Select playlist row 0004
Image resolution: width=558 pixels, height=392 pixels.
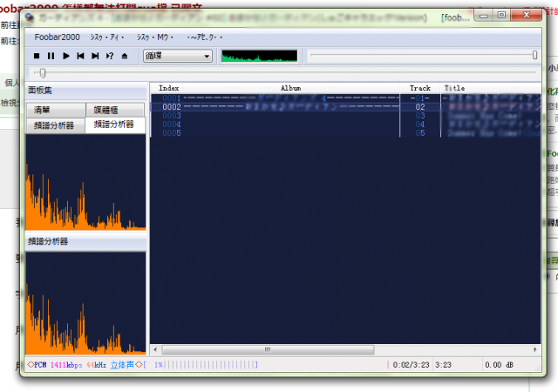pyautogui.click(x=345, y=125)
